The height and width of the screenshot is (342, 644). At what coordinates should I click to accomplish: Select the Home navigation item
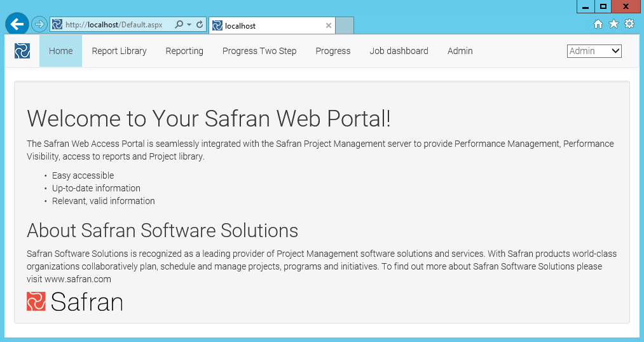tap(60, 51)
